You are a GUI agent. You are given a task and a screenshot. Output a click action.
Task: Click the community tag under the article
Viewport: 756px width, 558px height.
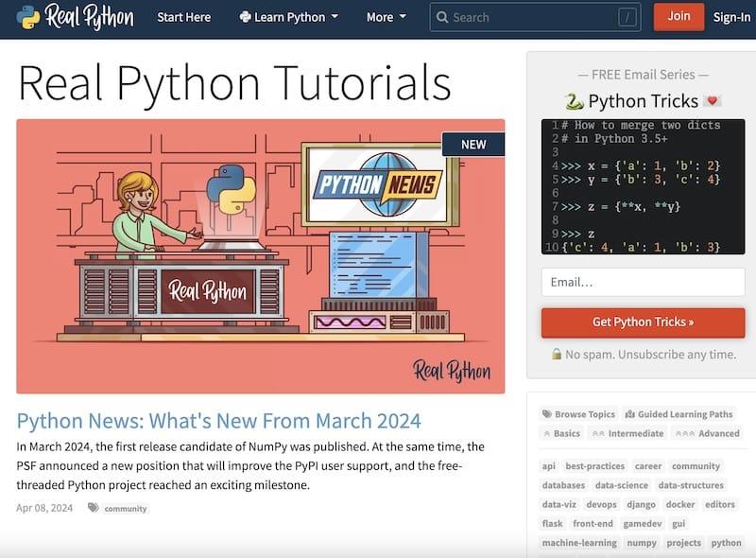coord(126,508)
